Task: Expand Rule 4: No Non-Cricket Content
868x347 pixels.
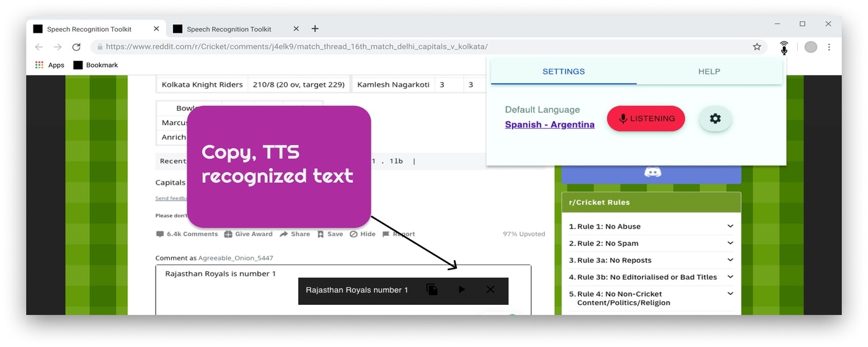Action: (x=651, y=298)
